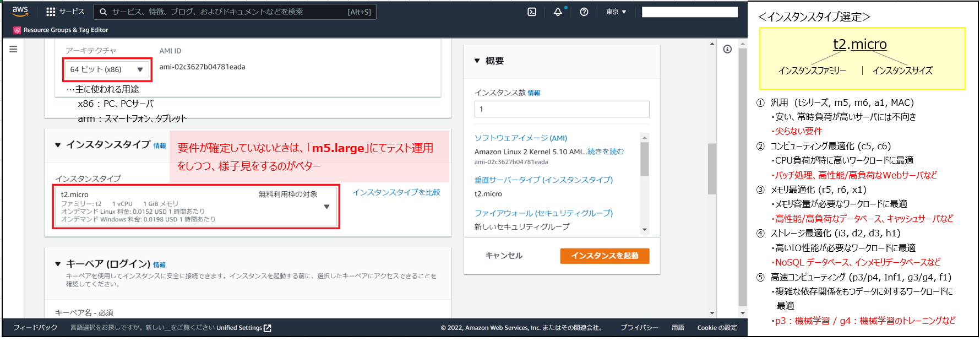The width and height of the screenshot is (980, 357).
Task: Open the プライバシー footer link
Action: tap(639, 328)
